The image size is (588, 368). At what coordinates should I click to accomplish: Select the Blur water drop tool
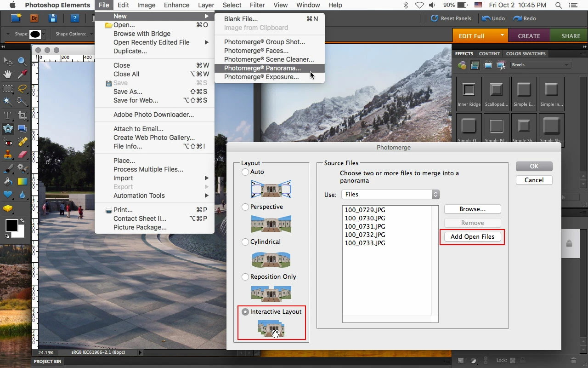pyautogui.click(x=22, y=195)
